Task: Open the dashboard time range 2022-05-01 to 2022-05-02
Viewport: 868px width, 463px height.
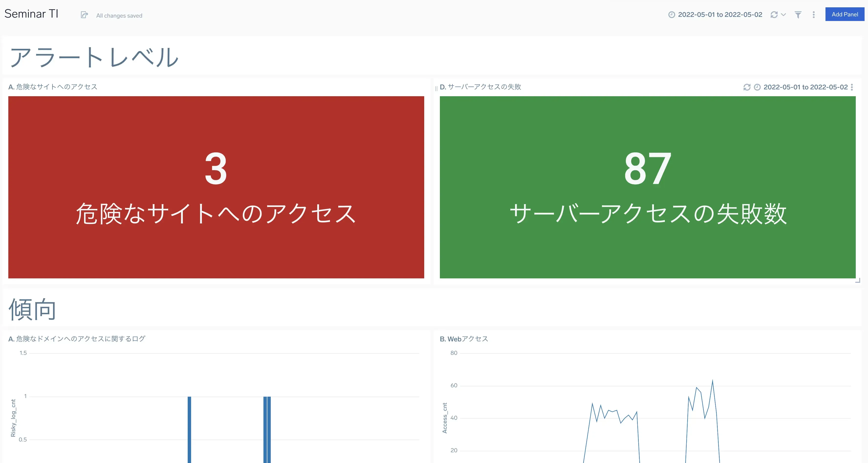Action: tap(720, 15)
